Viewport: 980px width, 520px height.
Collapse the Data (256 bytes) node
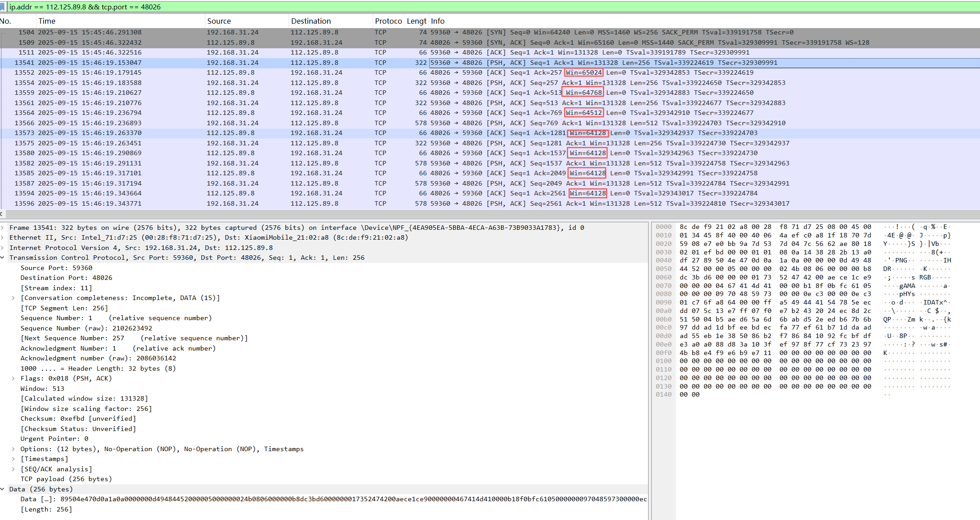coord(3,489)
